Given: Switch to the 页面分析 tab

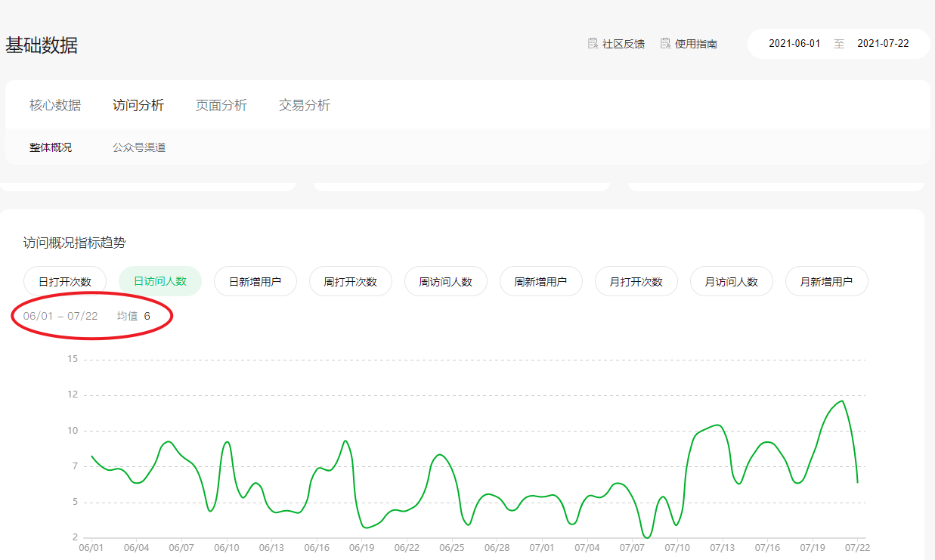Looking at the screenshot, I should pos(221,106).
